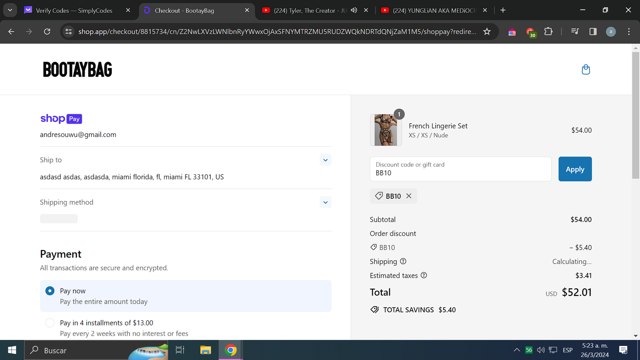Show hidden system tray icons
The image size is (640, 360).
point(517,350)
